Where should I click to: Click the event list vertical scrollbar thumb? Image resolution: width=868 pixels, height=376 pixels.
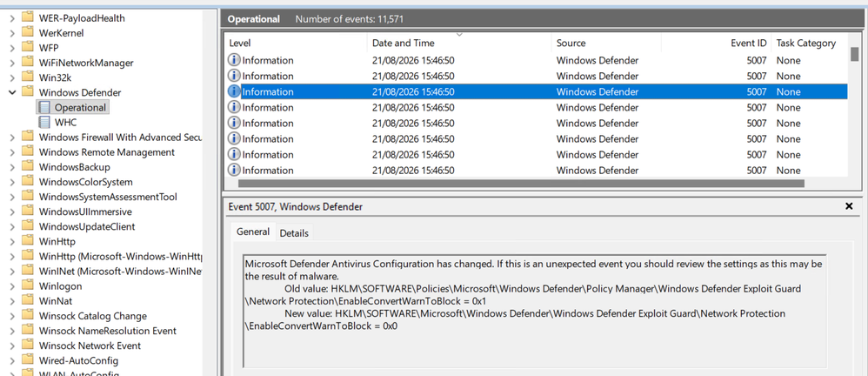tap(855, 54)
